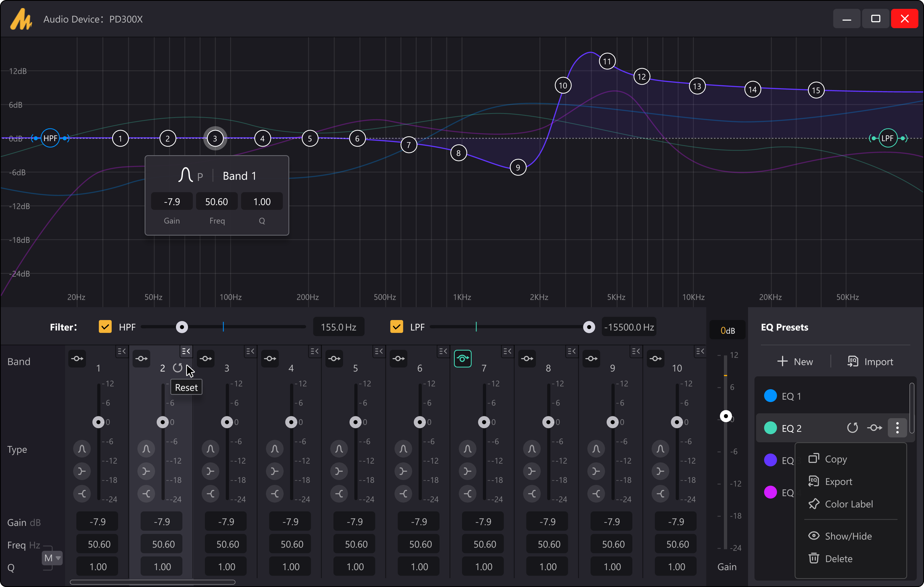This screenshot has width=924, height=587.
Task: Disable the active bypass toggle on band 7
Action: coord(463,359)
